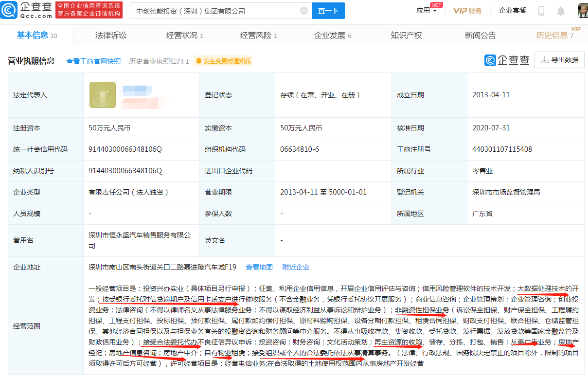The width and height of the screenshot is (588, 378).
Task: Open the notification bell
Action: [x=561, y=11]
